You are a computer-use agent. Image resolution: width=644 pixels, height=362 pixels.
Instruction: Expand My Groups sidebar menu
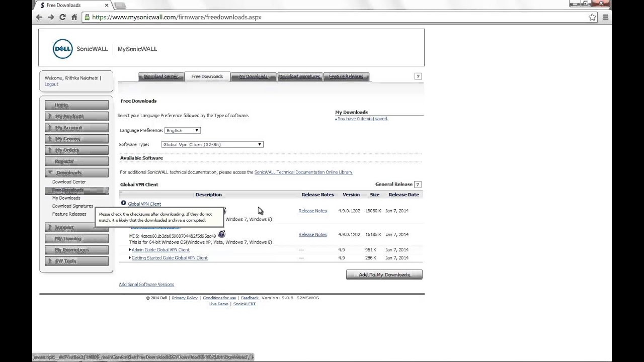(x=76, y=139)
